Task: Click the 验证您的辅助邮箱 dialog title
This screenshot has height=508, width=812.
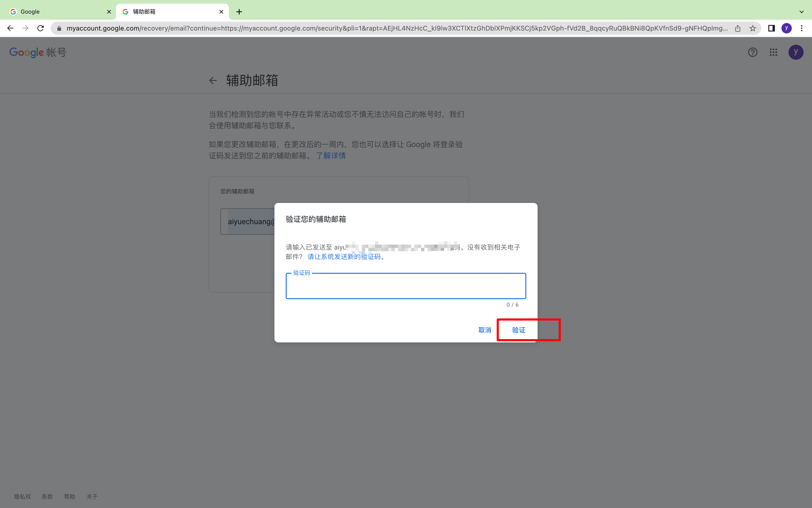Action: 316,219
